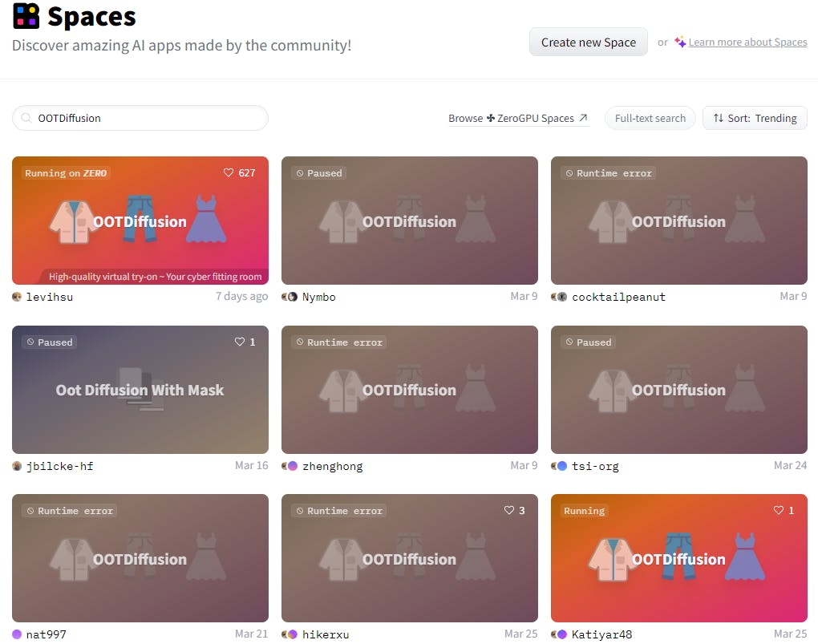Click the Paused badge on Nymbo's card

(318, 173)
